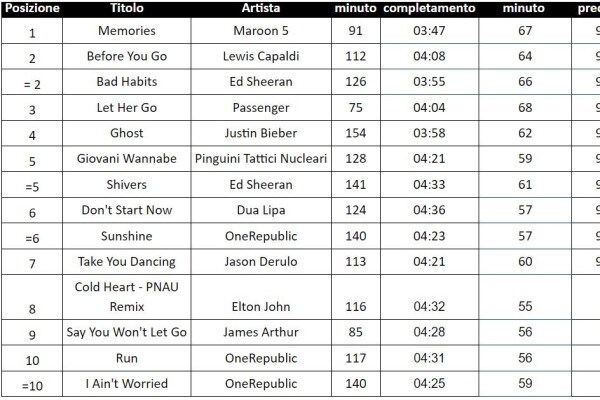Select the Passenger artist cell
The width and height of the screenshot is (600, 400).
pos(260,108)
